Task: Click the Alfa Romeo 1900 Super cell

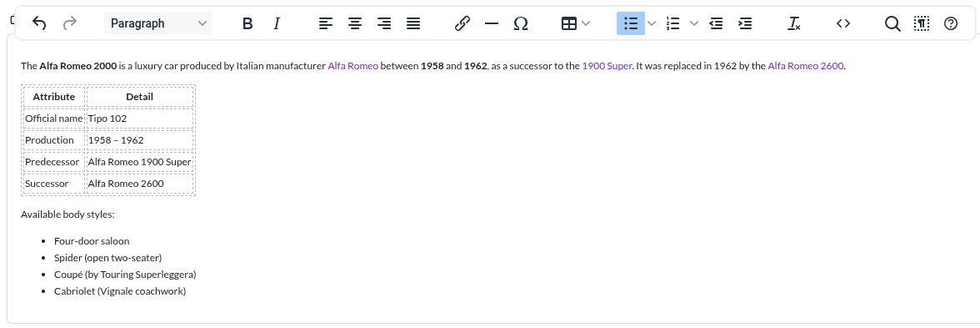Action: [139, 162]
